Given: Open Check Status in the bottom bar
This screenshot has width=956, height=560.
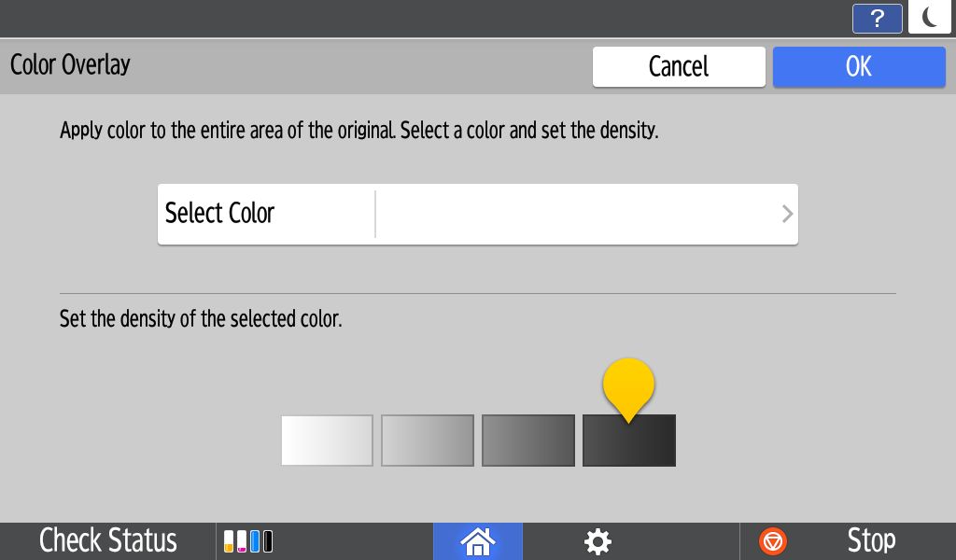Looking at the screenshot, I should (108, 541).
